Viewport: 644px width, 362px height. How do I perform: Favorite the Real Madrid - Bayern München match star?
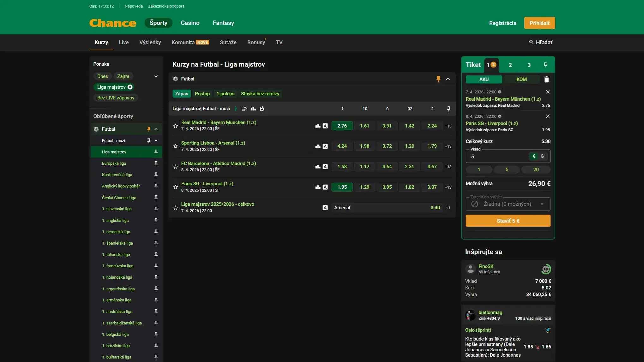(x=176, y=126)
